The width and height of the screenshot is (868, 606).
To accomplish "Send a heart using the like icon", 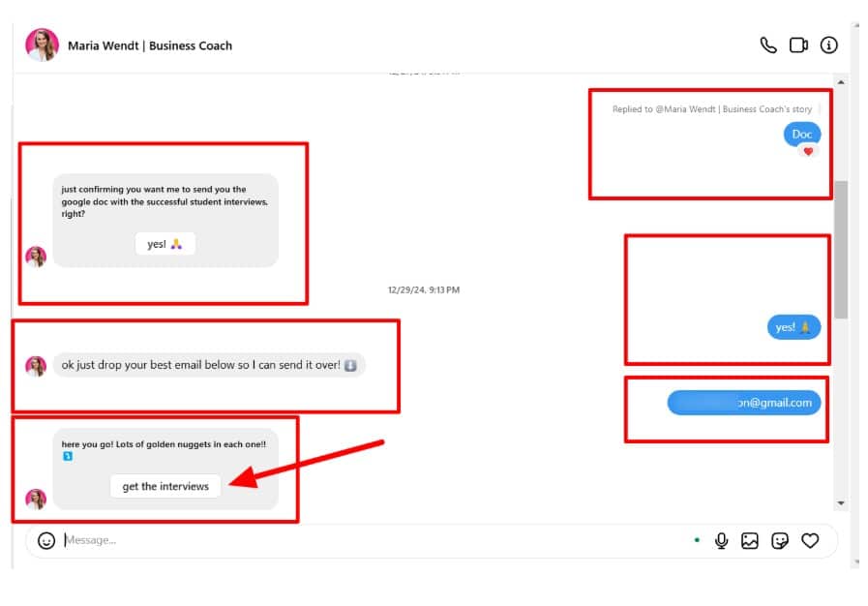I will pos(810,541).
